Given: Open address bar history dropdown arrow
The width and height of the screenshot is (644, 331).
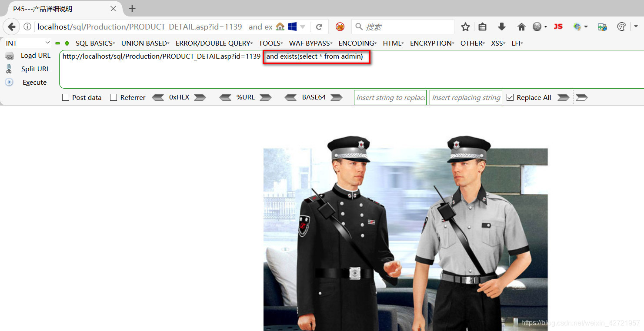Looking at the screenshot, I should [x=303, y=27].
